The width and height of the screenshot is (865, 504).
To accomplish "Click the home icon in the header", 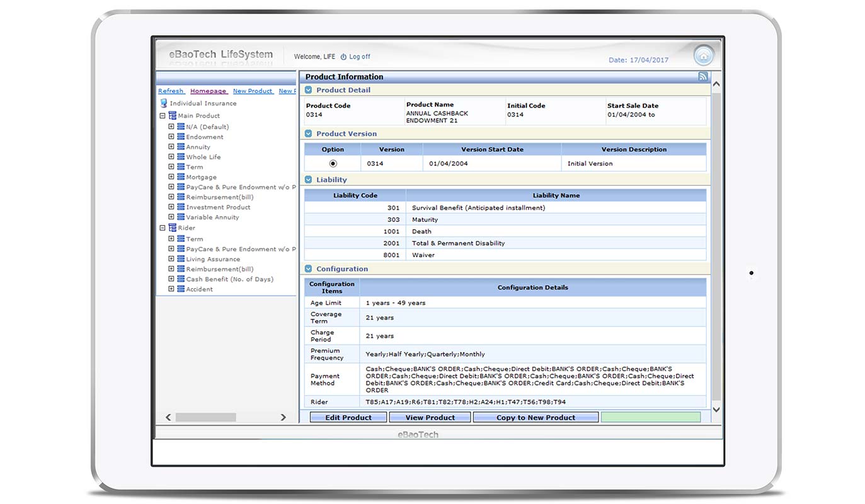I will click(704, 55).
